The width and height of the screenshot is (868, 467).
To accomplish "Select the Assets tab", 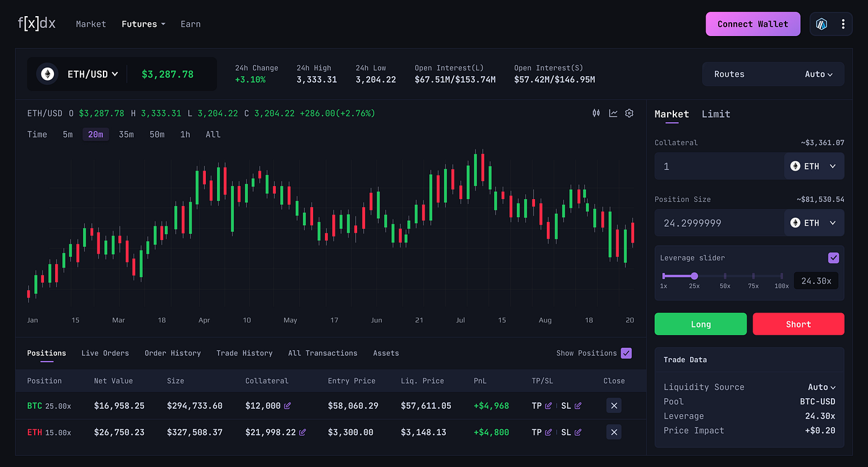I will point(386,353).
